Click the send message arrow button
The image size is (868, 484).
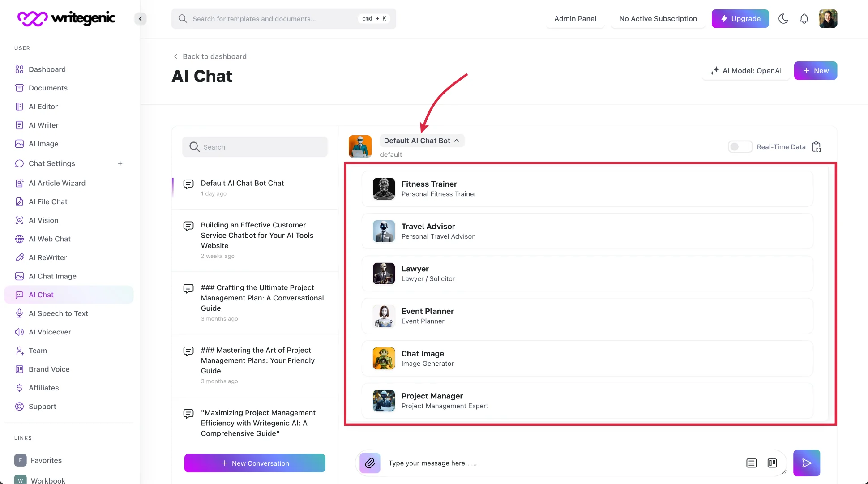pyautogui.click(x=806, y=463)
